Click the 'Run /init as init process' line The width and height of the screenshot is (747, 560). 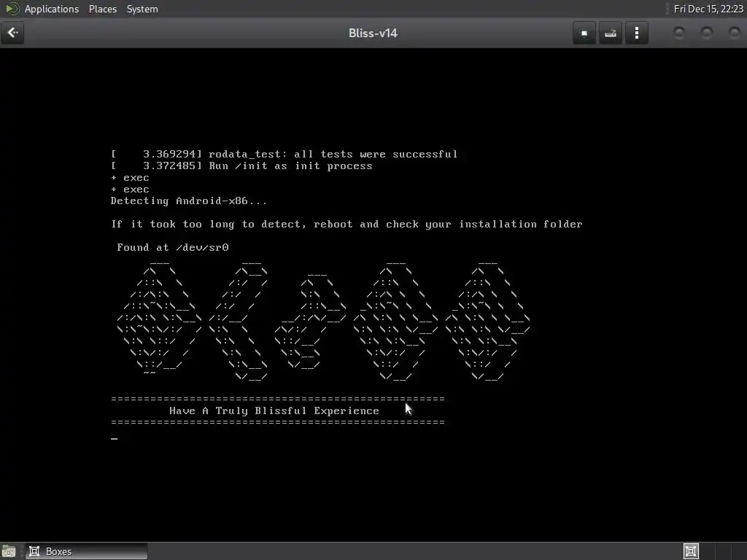(241, 166)
